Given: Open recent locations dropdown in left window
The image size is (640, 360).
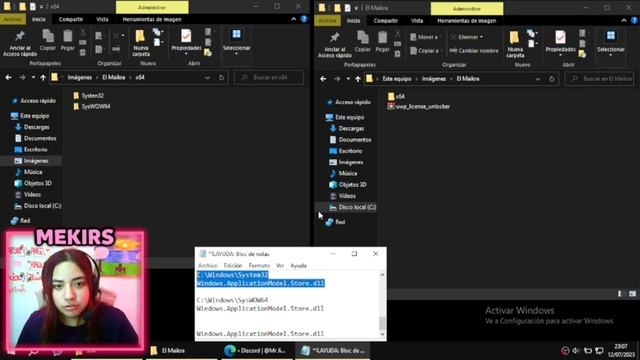Looking at the screenshot, I should coord(33,77).
